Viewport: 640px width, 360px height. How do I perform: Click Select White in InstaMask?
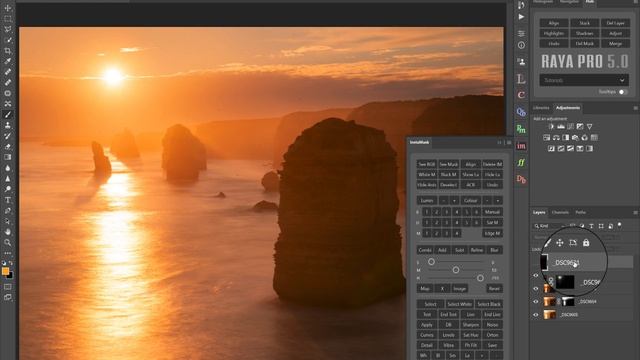tap(460, 304)
